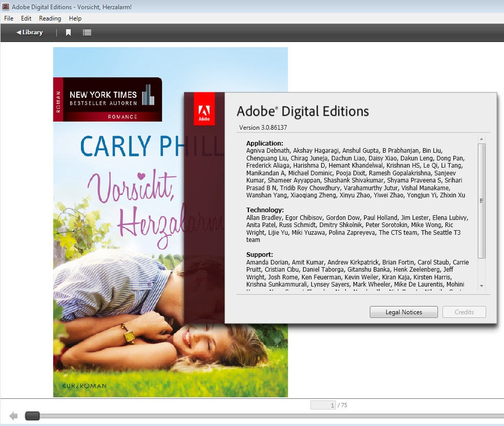The width and height of the screenshot is (504, 426).
Task: Open the Help menu
Action: click(x=75, y=18)
